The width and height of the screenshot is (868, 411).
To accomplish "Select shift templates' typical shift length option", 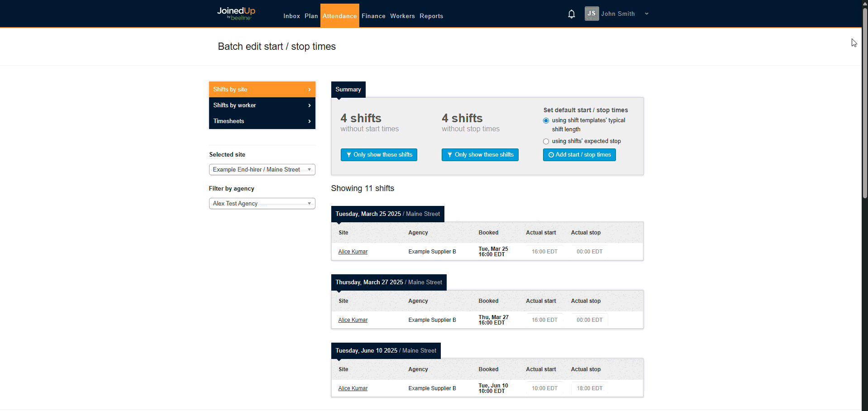I will tap(546, 121).
